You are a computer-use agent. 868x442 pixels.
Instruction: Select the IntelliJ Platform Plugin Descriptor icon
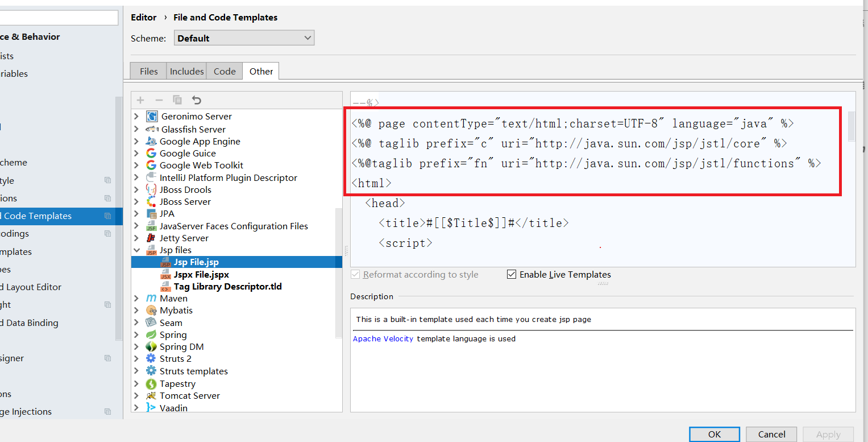click(151, 177)
